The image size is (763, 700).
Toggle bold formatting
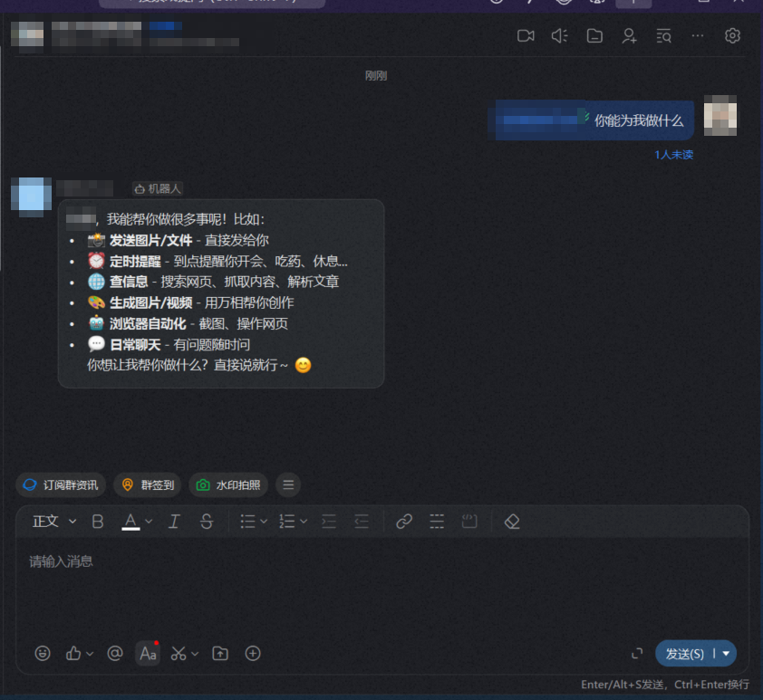coord(98,522)
